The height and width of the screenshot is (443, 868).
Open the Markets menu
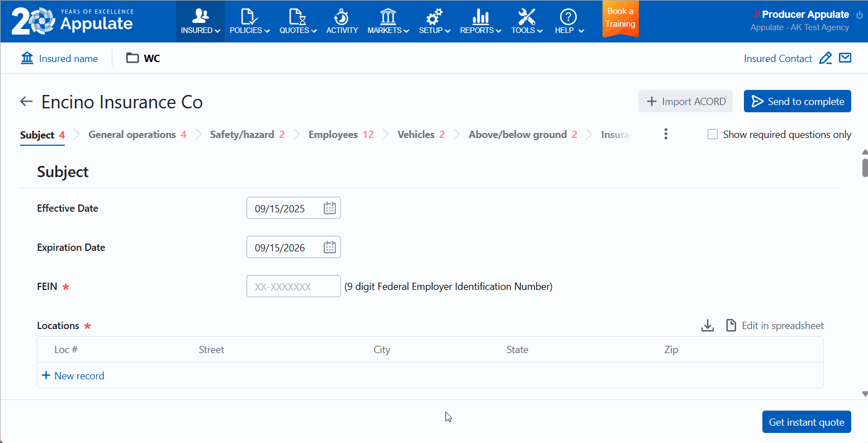pos(388,21)
